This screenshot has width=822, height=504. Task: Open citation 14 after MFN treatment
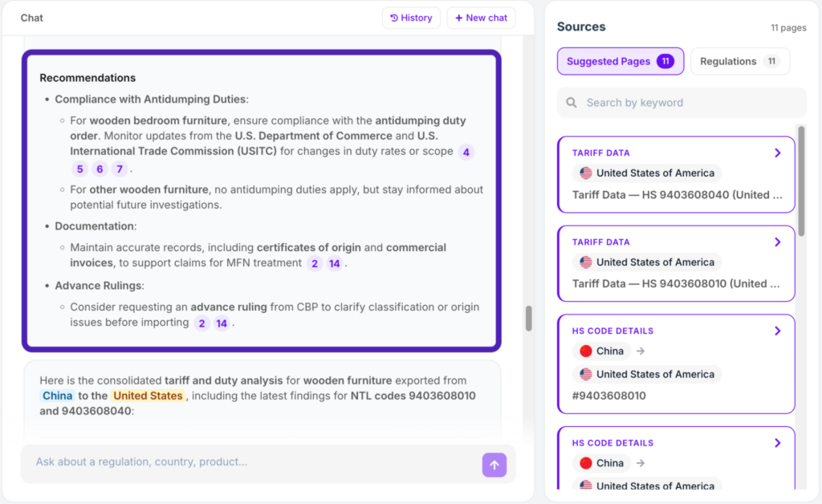(x=335, y=263)
